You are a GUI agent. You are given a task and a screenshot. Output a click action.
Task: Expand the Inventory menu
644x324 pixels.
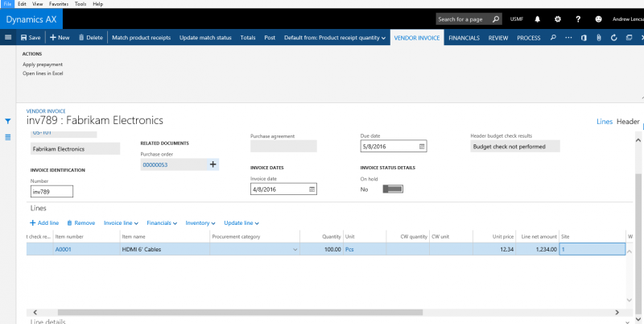[x=200, y=223]
